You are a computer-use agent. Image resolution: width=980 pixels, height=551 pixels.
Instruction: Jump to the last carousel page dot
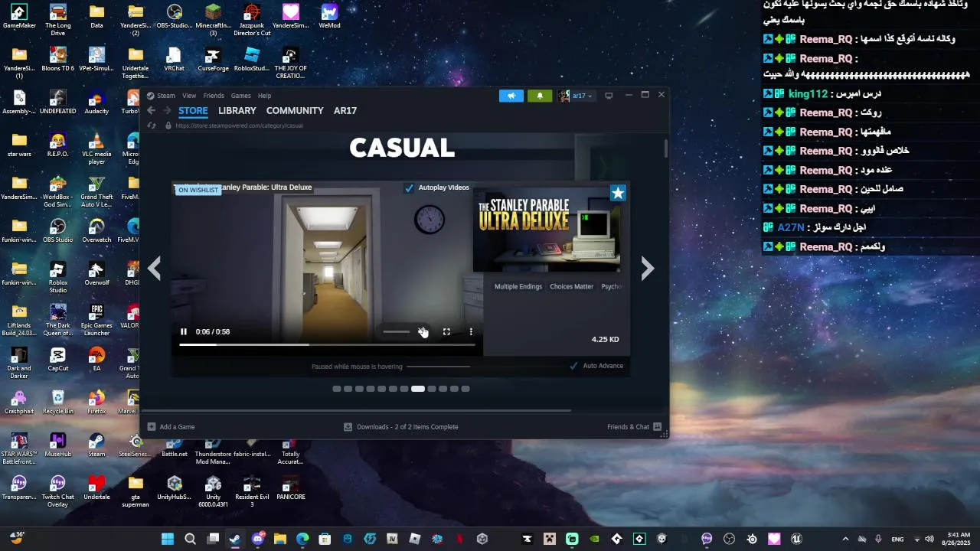pos(465,389)
